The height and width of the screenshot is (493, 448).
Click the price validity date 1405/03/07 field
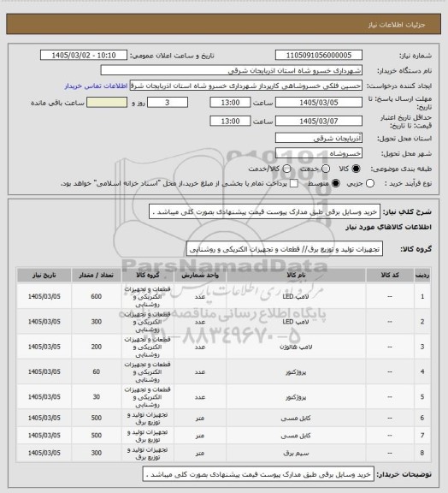tap(319, 121)
